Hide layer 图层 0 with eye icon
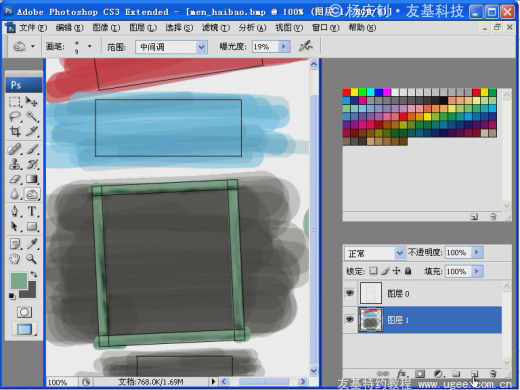This screenshot has width=520, height=390. [350, 293]
